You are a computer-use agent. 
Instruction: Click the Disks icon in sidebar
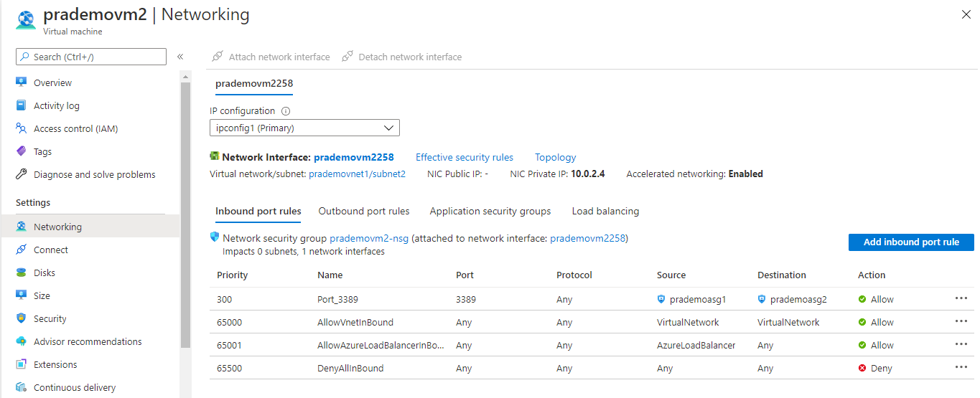21,273
